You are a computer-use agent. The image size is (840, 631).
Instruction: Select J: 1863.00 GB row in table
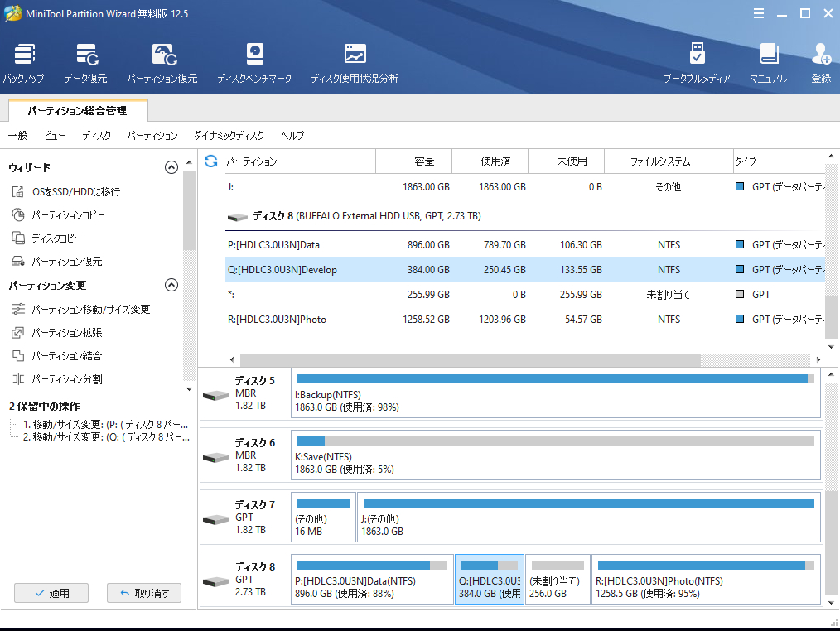pos(525,187)
